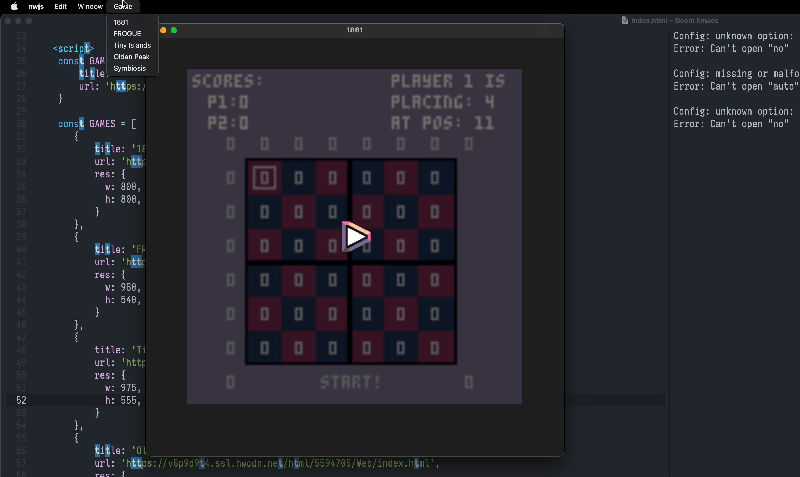
Task: Select the board cell in first row, fourth column
Action: point(367,178)
